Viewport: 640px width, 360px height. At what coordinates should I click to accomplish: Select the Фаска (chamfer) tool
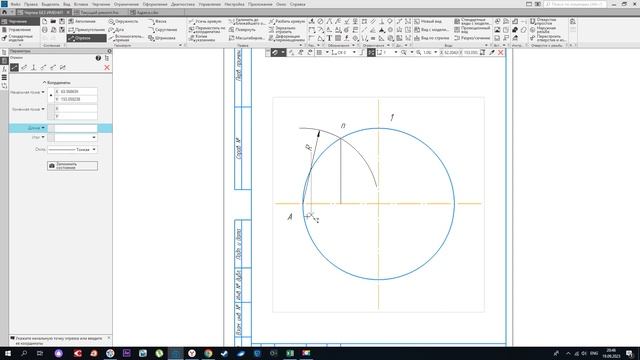click(x=158, y=21)
